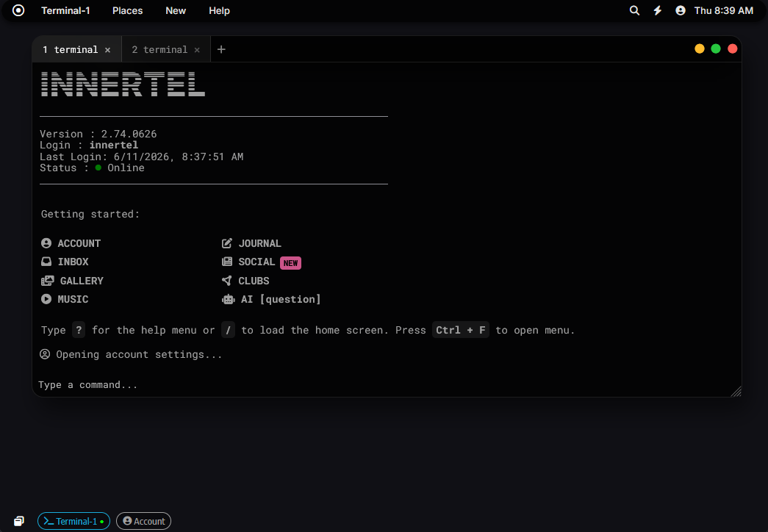This screenshot has width=768, height=532.
Task: Click the resize grip in terminal corner
Action: click(736, 391)
